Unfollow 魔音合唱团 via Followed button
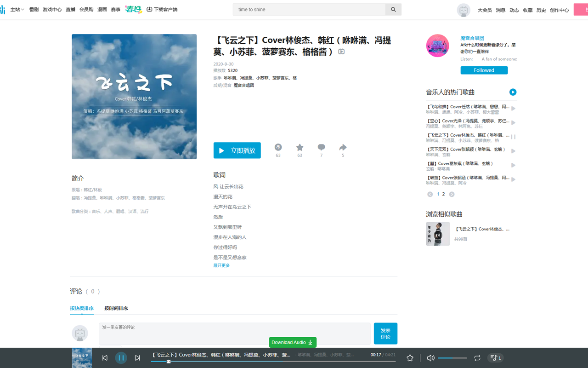The width and height of the screenshot is (588, 368). tap(484, 70)
